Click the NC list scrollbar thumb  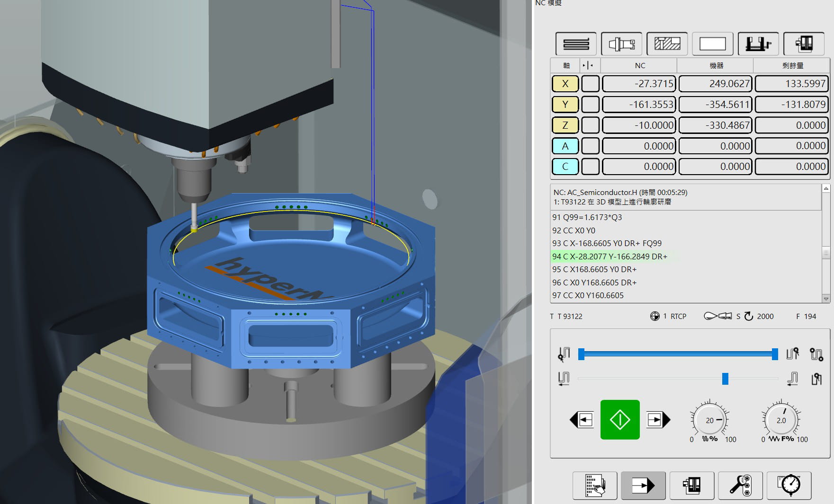[x=826, y=253]
